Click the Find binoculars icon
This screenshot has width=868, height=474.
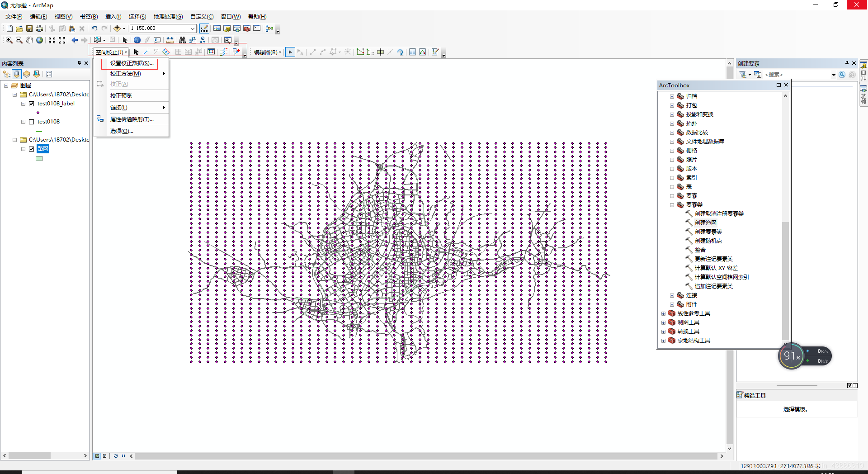(182, 40)
